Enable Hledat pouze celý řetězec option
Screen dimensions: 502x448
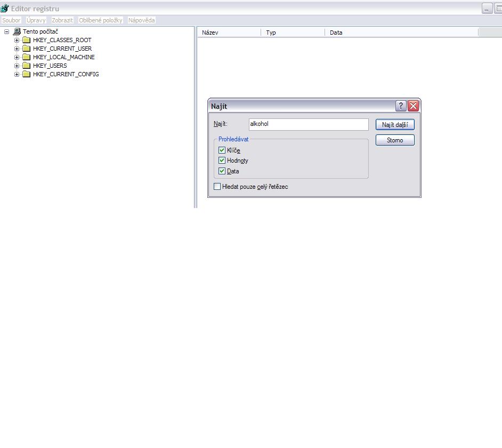point(217,187)
